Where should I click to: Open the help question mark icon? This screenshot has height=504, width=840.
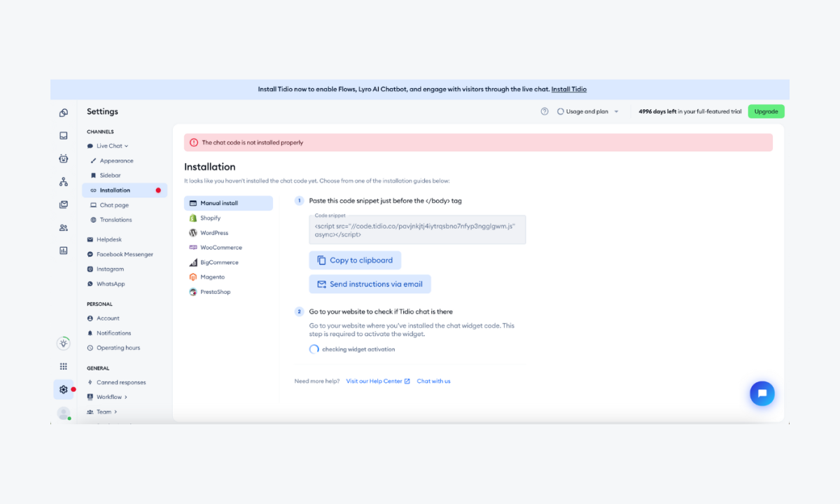point(545,111)
